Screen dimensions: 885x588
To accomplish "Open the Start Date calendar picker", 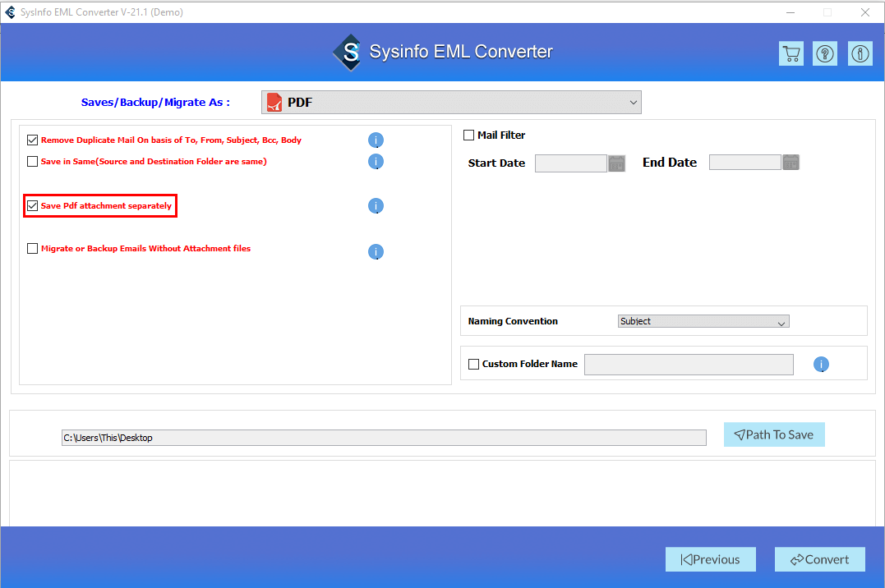I will (616, 163).
